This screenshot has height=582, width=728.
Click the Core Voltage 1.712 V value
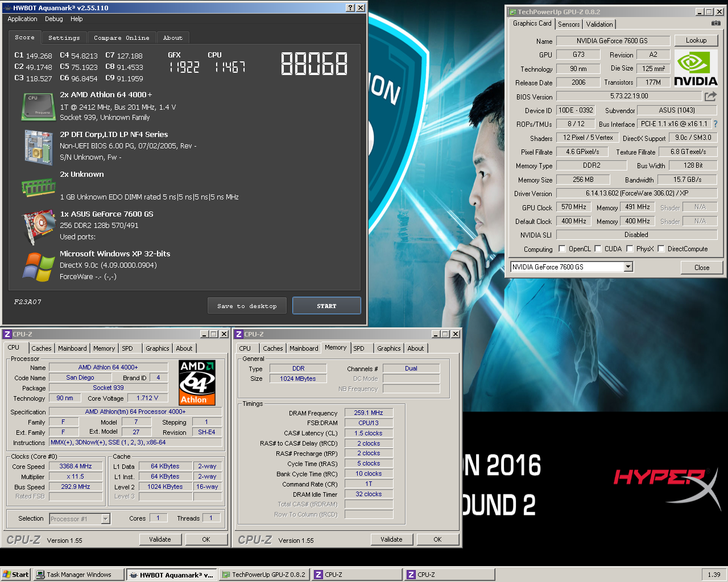147,398
